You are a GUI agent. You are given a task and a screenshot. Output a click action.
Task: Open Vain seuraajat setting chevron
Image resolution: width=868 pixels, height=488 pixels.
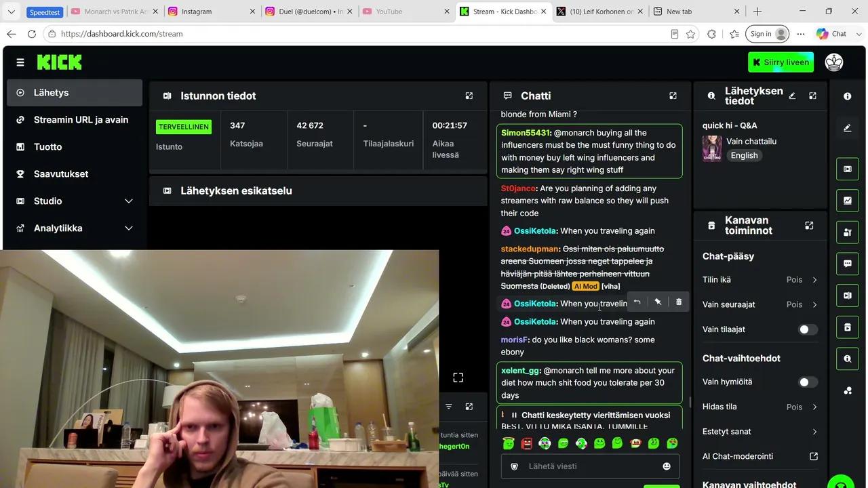coord(814,305)
